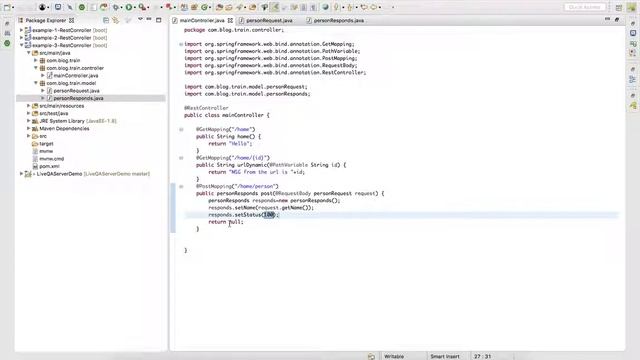
Task: Click the Back navigation arrow in the toolbar
Action: [x=364, y=7]
